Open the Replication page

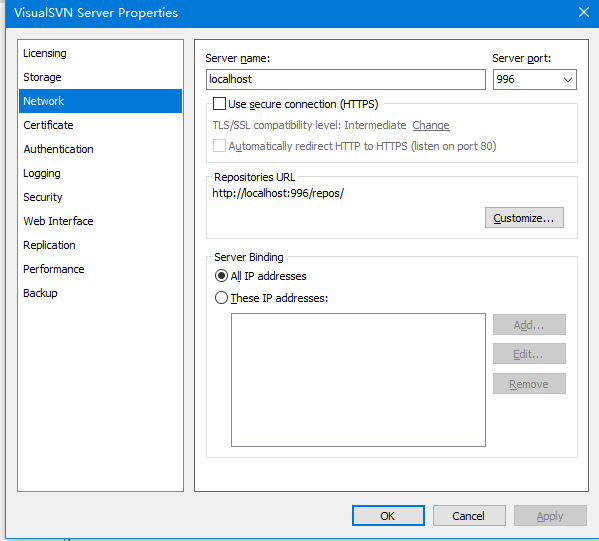[x=100, y=245]
